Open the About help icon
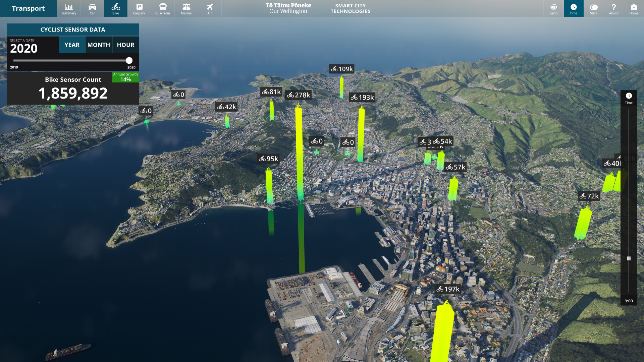 pyautogui.click(x=614, y=8)
